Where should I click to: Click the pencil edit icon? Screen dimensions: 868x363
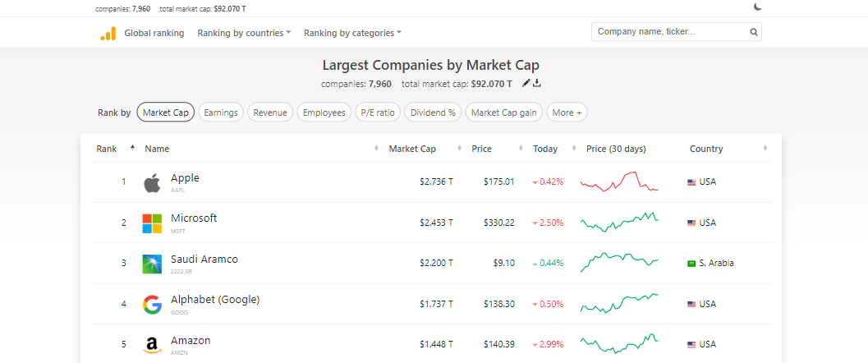point(526,84)
